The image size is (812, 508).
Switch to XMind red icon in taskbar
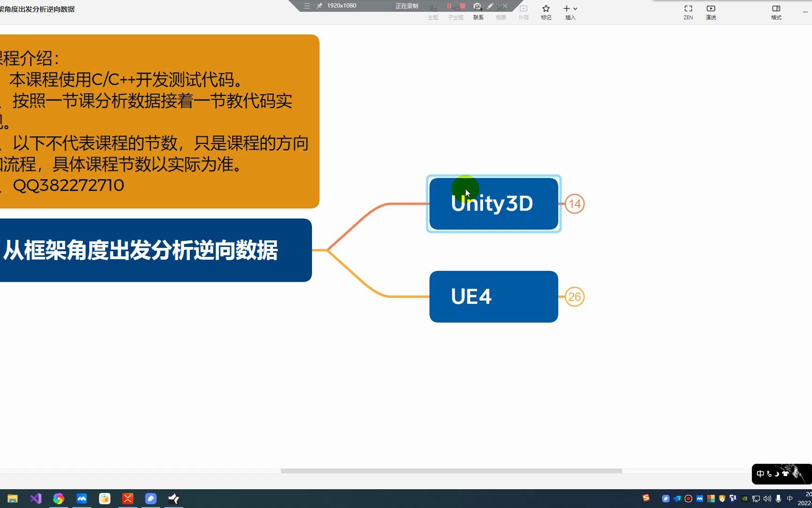coord(128,499)
